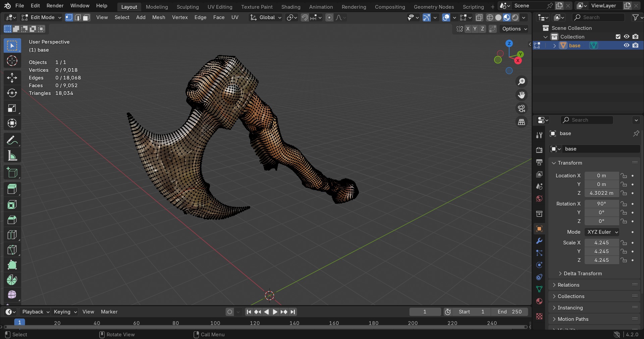The image size is (644, 339).
Task: Select the Inset Faces tool
Action: click(x=12, y=205)
